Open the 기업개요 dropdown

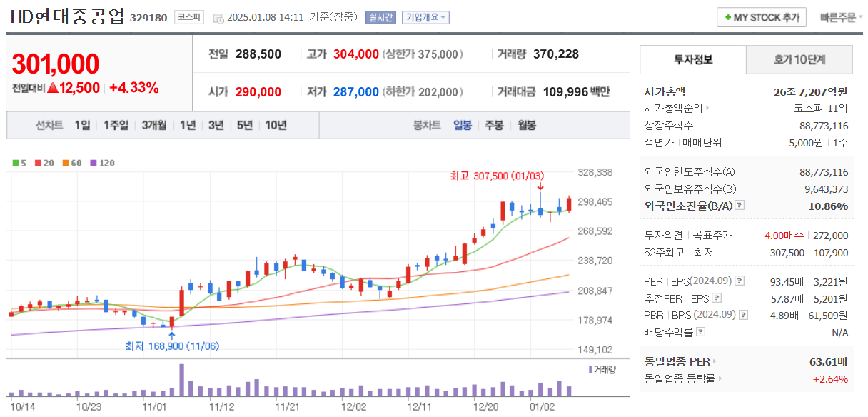tap(425, 17)
